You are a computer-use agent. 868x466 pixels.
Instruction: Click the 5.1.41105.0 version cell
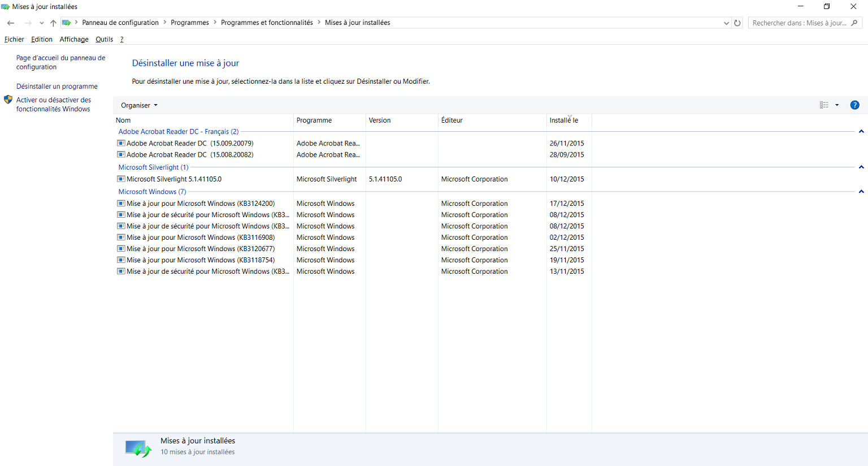(385, 179)
